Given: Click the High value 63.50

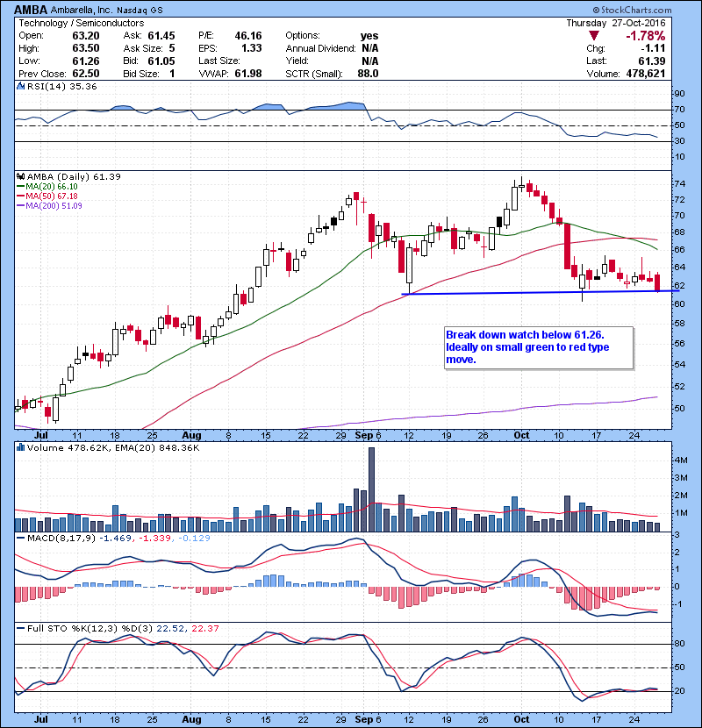Looking at the screenshot, I should (x=86, y=48).
